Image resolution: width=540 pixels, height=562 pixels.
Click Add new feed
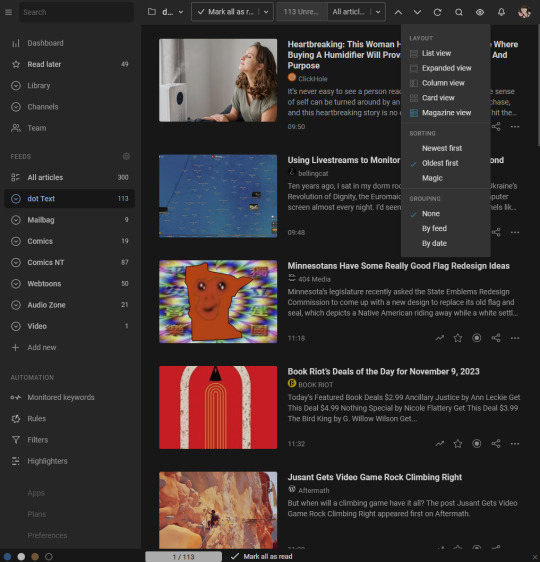[x=70, y=347]
